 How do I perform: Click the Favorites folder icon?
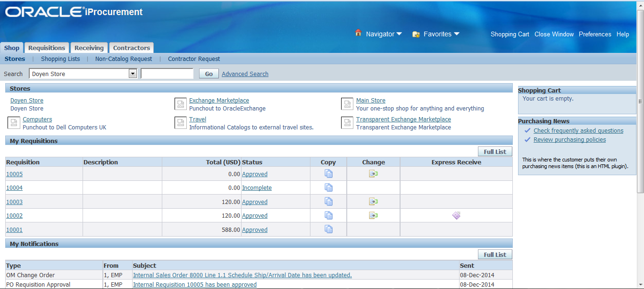click(x=416, y=34)
